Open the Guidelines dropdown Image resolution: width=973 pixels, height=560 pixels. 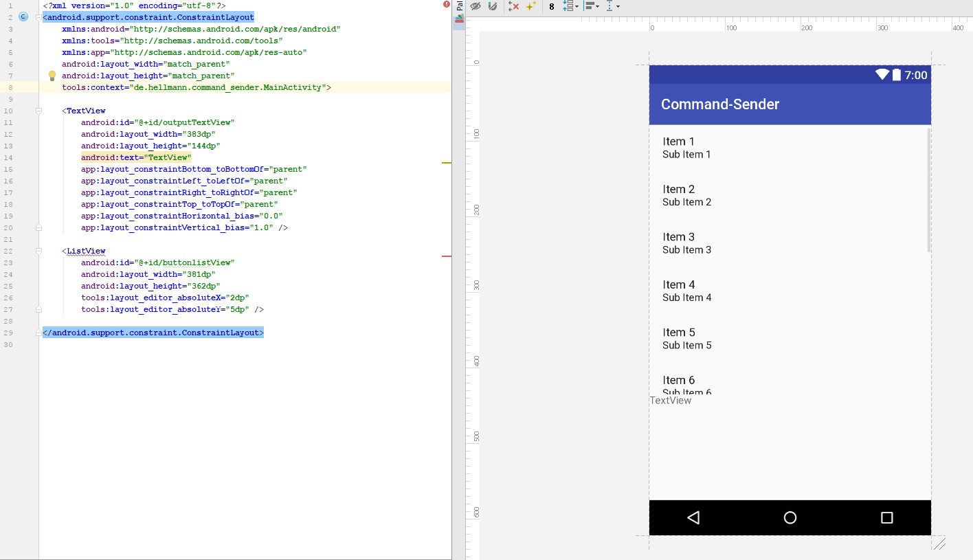(613, 6)
